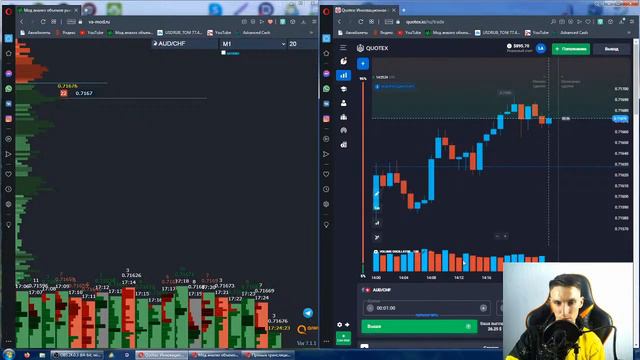640x360 pixels.
Task: Reload the vs-mod page
Action: tap(43, 22)
